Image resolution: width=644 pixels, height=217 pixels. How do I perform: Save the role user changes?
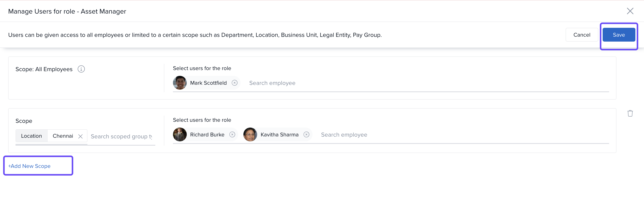point(619,35)
